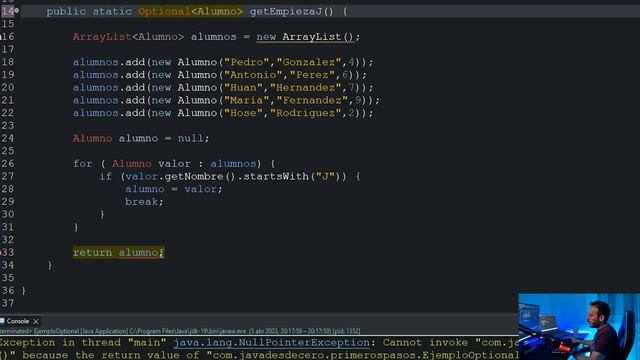Close the Console view tab

(36, 322)
